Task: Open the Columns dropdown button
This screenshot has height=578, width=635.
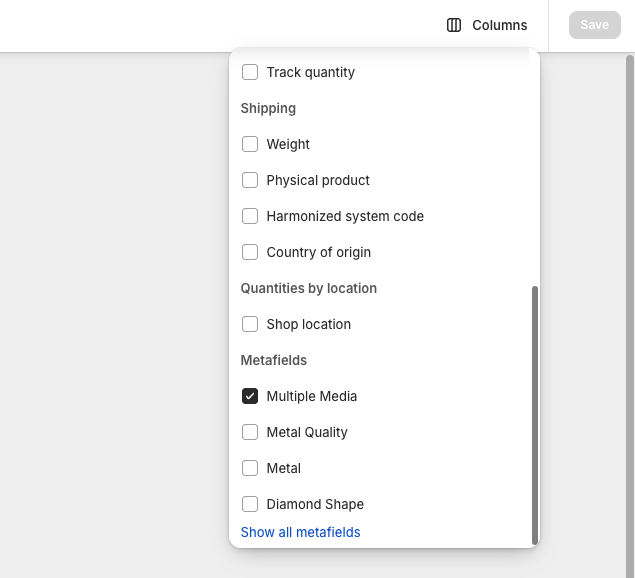Action: coord(487,25)
